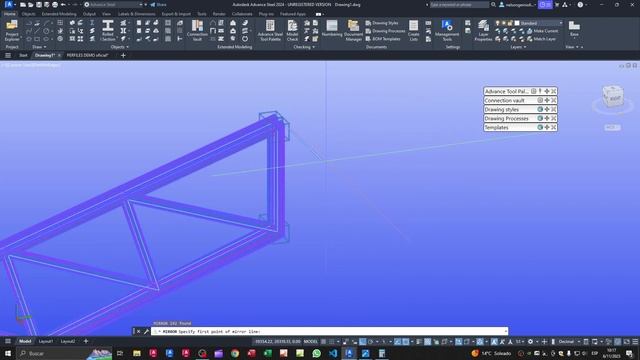
Task: Toggle MODEL space button in status bar
Action: click(311, 341)
